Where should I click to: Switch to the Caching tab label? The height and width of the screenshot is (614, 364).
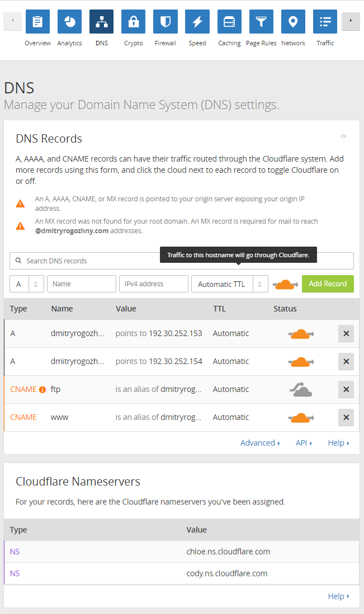coord(229,43)
